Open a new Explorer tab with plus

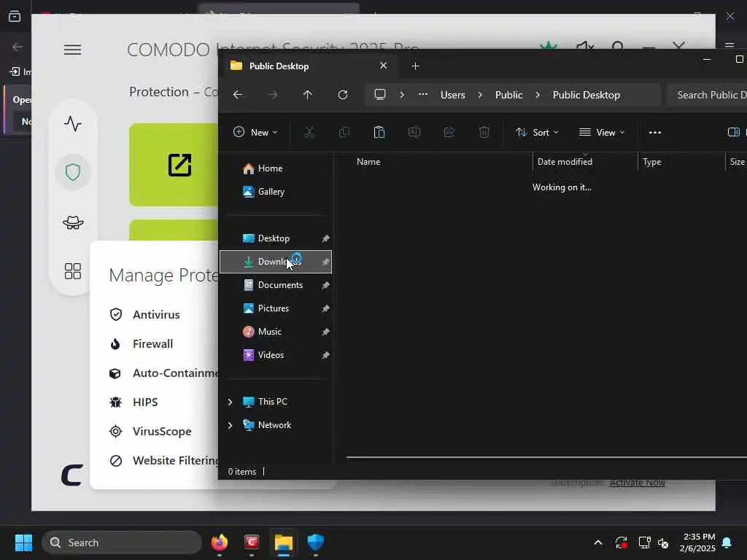[415, 66]
